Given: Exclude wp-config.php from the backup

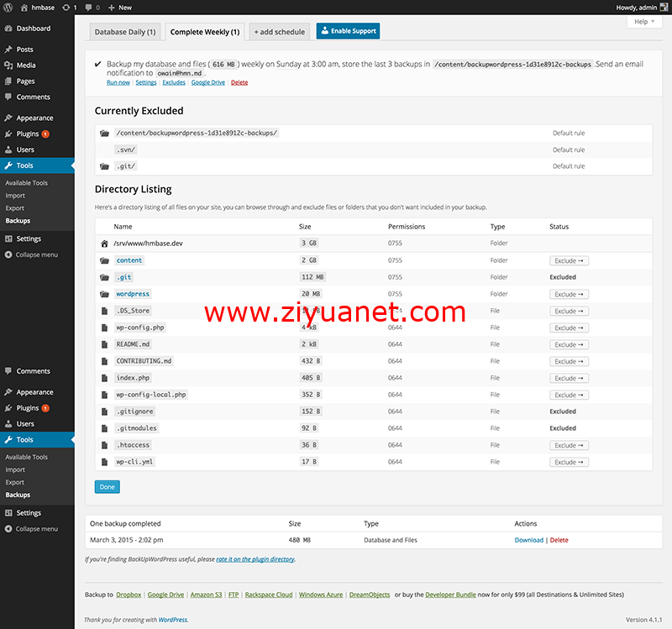Looking at the screenshot, I should (x=569, y=328).
